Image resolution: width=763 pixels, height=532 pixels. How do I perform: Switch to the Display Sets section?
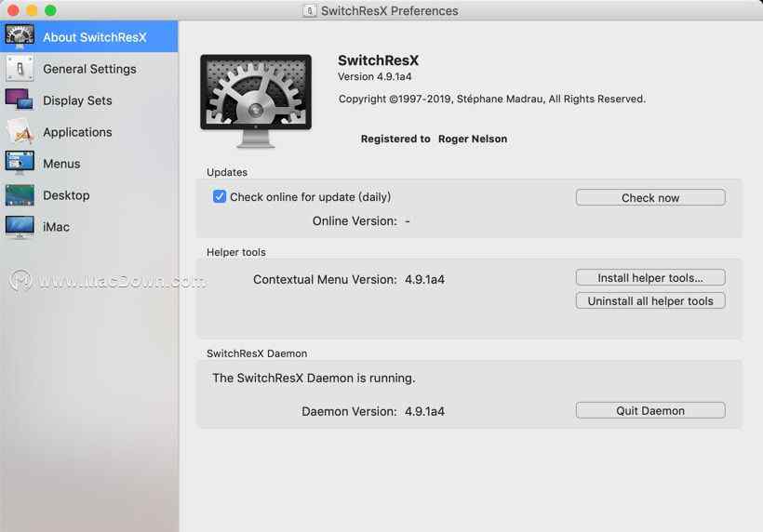click(89, 100)
